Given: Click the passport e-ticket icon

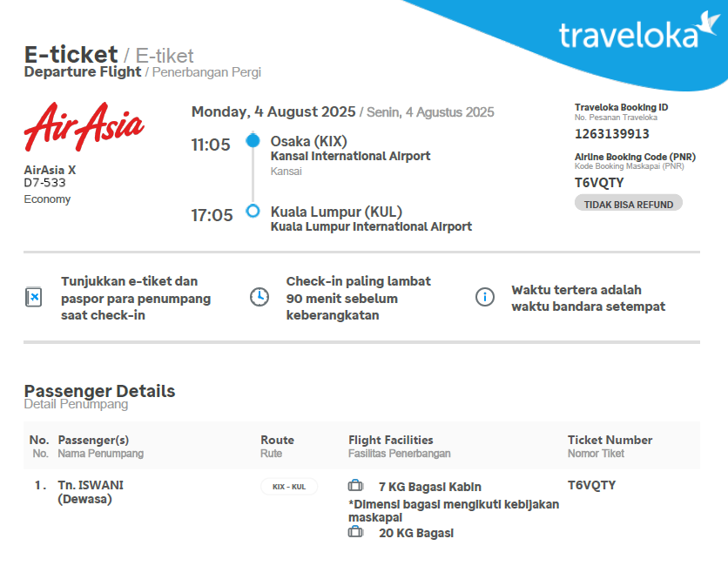Looking at the screenshot, I should click(x=33, y=297).
